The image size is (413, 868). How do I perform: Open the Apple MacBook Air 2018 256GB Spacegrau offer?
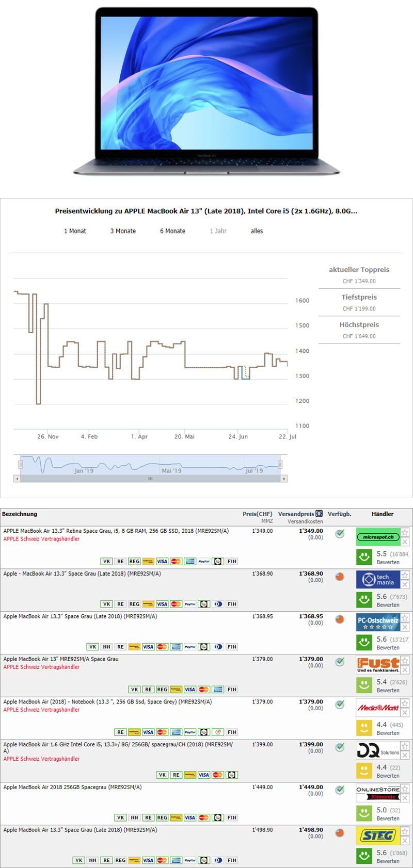coord(72,787)
